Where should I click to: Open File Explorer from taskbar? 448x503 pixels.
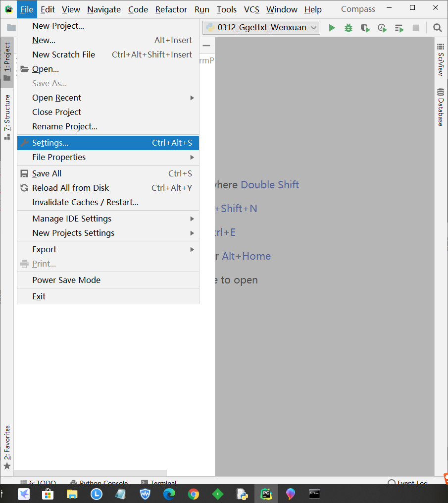click(x=72, y=494)
